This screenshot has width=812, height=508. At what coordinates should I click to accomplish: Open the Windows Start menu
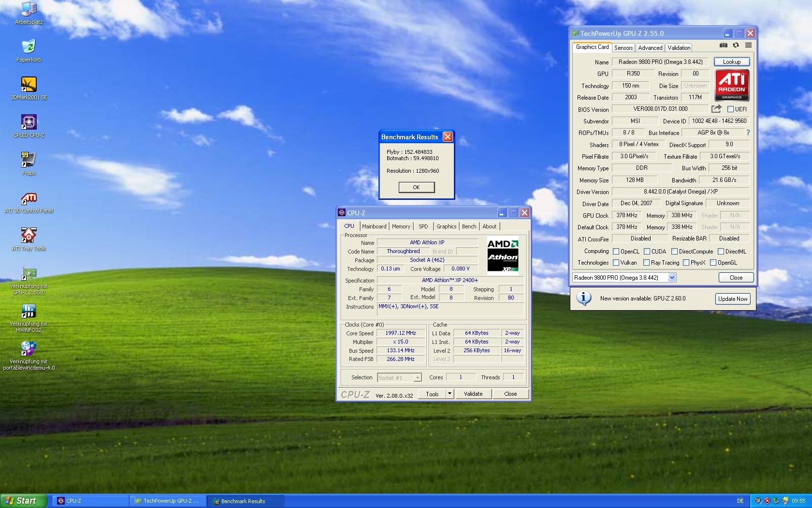coord(24,501)
